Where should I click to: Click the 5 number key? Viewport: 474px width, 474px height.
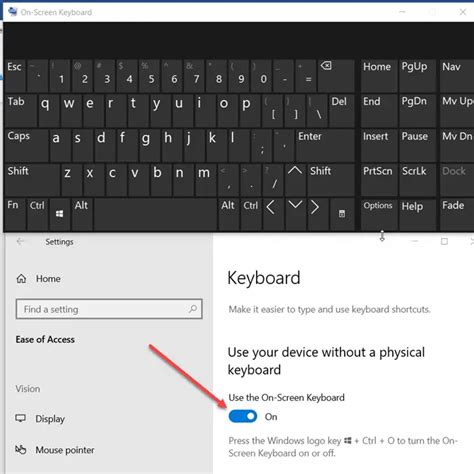click(x=149, y=75)
